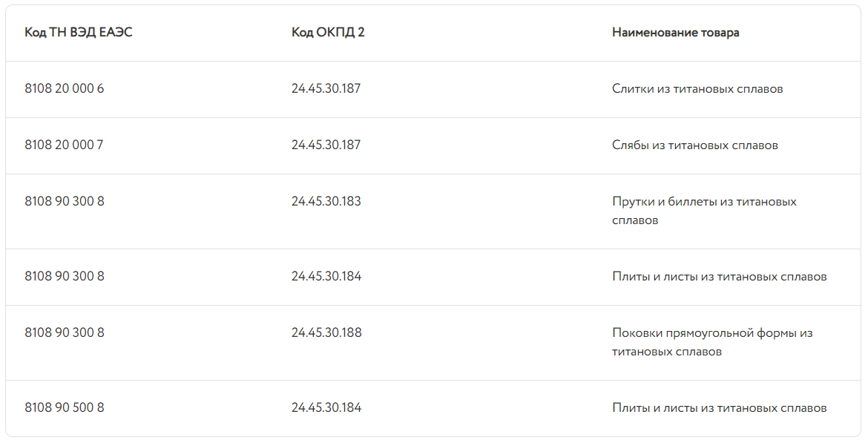Select TN VED code in the "Поковки" row

click(x=65, y=333)
